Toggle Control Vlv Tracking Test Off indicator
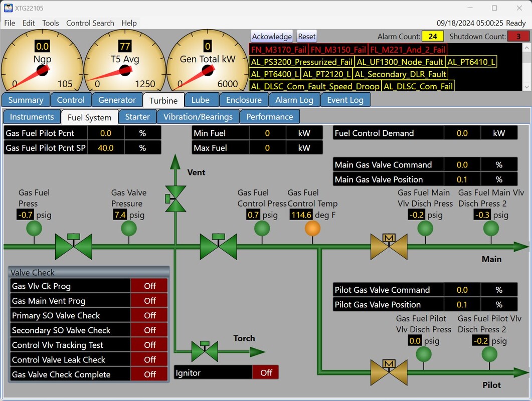Screen dimensions: 532x401 point(149,345)
